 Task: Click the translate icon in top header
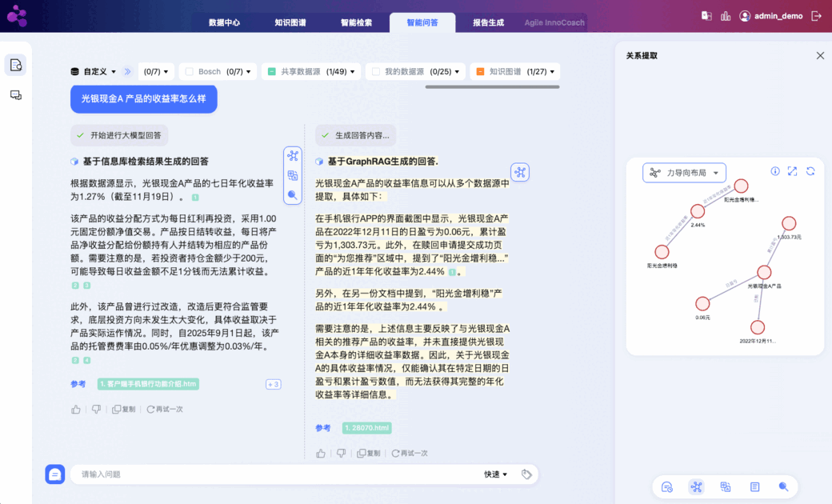706,16
